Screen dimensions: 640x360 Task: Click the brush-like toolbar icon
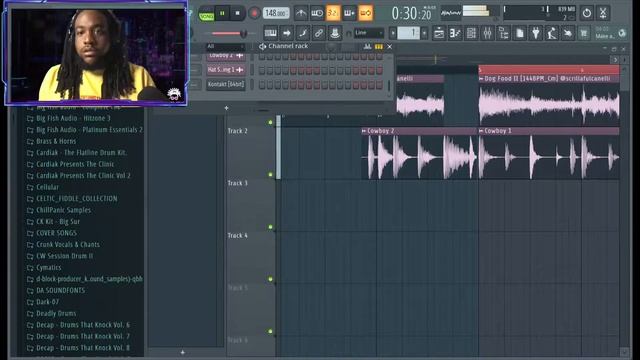point(303,33)
